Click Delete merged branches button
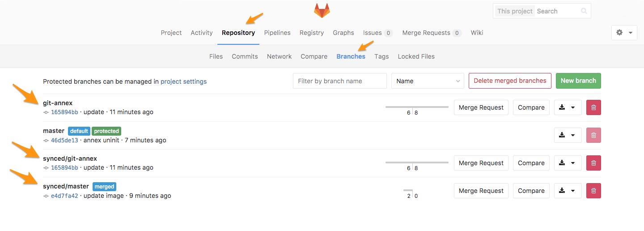Image resolution: width=644 pixels, height=231 pixels. [x=510, y=81]
